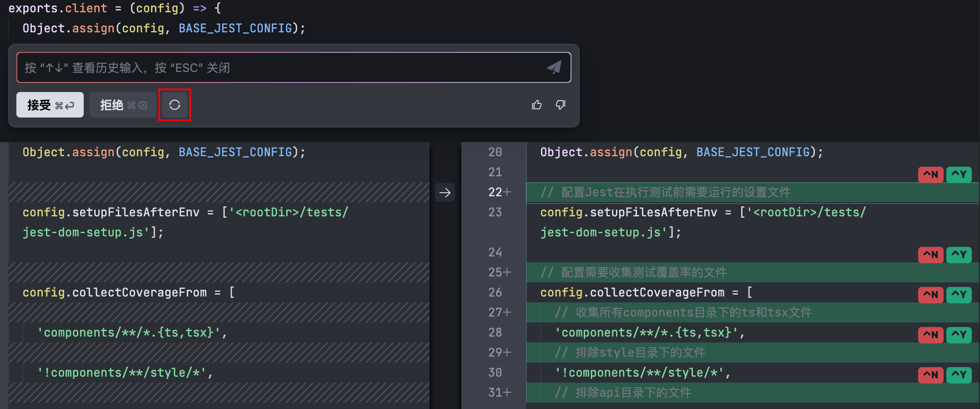Click green ^Y on the collectCoverageFrom line
Image resolution: width=980 pixels, height=409 pixels.
click(959, 295)
